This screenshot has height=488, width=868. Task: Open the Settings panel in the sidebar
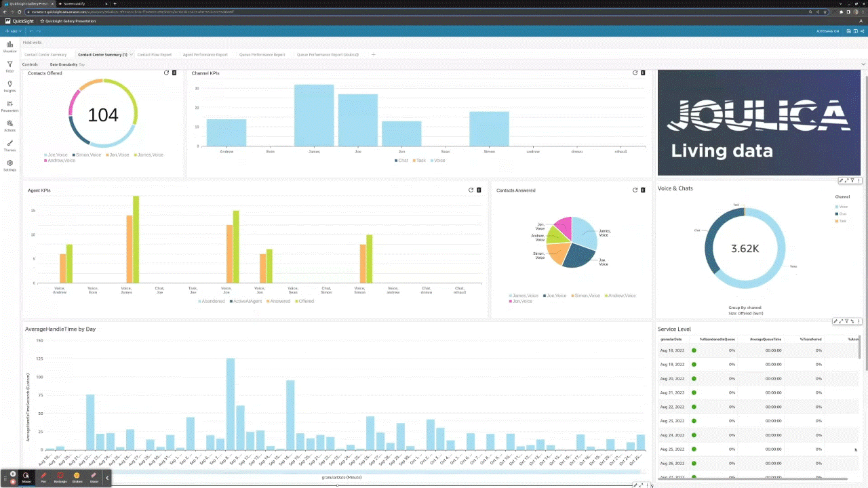[9, 165]
